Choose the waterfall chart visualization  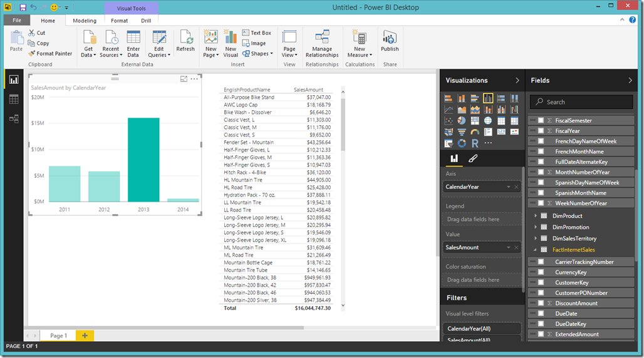coord(514,110)
